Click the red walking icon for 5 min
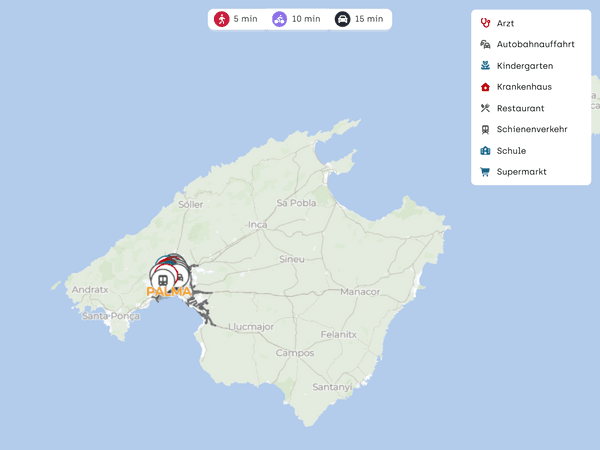The height and width of the screenshot is (450, 600). [x=221, y=19]
